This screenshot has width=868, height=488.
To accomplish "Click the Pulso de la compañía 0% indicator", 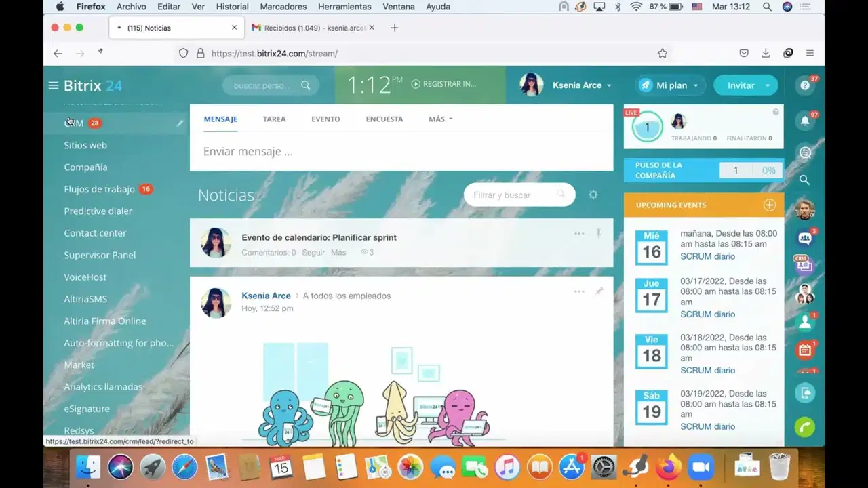I will coord(768,170).
